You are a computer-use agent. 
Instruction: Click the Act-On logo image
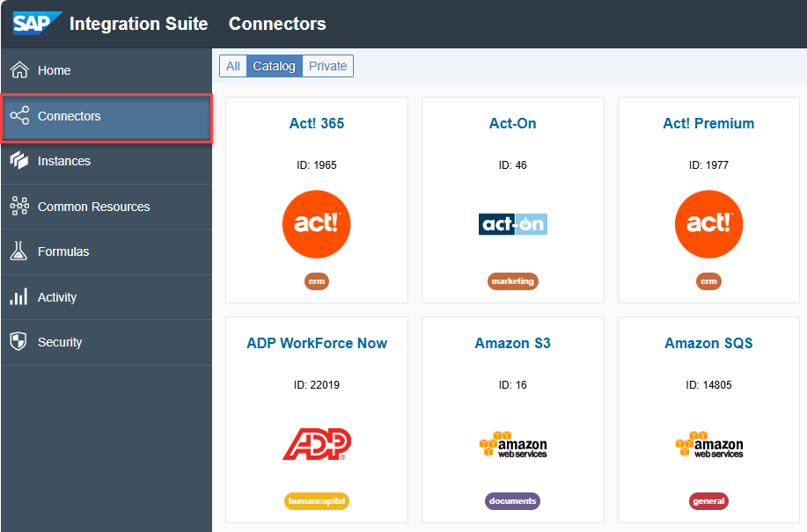512,224
